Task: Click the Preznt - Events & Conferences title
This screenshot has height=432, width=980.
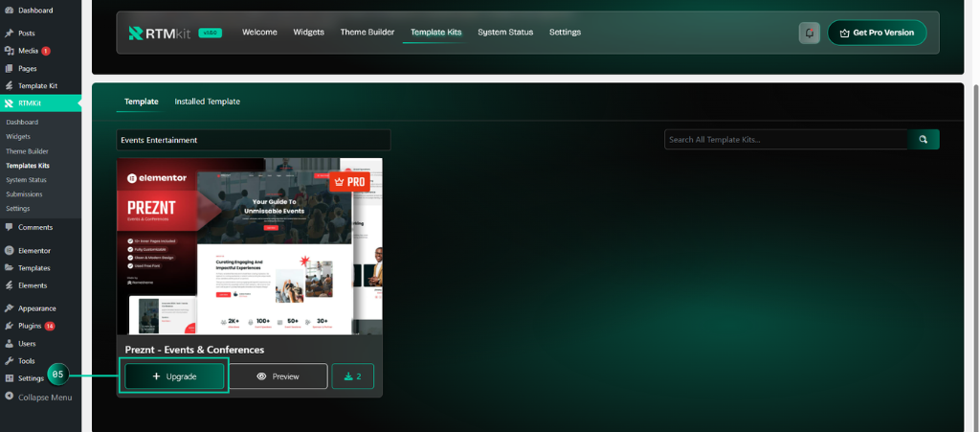Action: [x=194, y=350]
